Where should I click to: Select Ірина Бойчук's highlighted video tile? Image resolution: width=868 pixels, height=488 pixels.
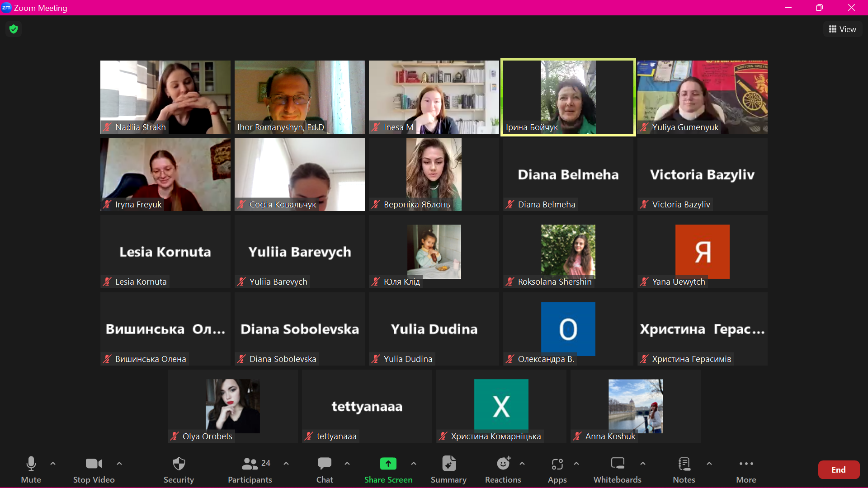pos(568,97)
